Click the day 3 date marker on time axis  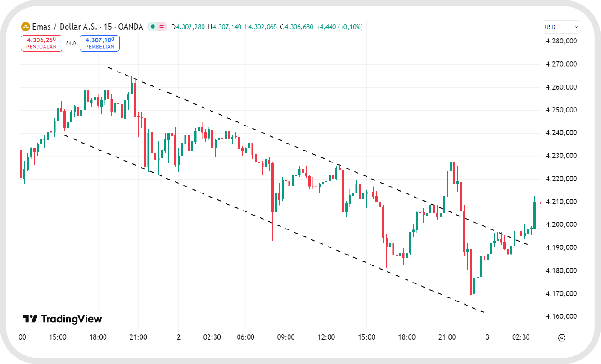[487, 337]
